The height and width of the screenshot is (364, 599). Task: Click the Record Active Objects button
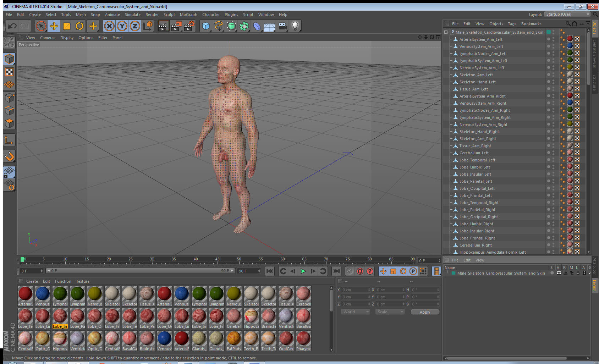(350, 271)
